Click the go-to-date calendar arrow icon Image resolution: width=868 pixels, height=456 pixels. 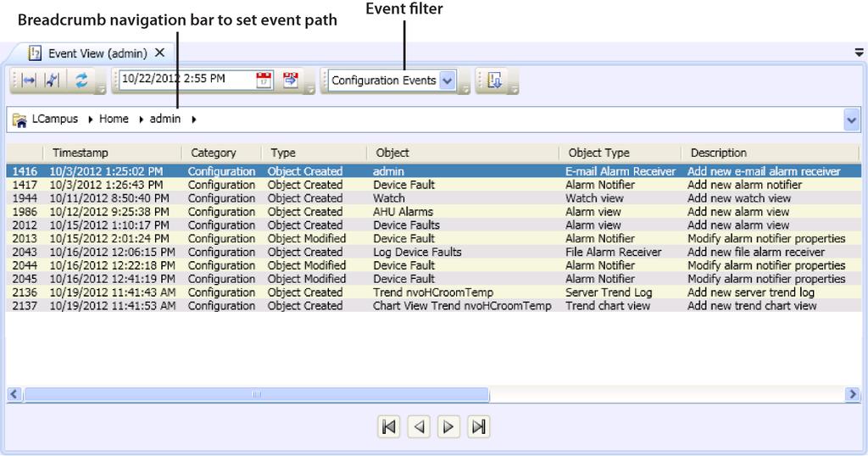click(291, 81)
